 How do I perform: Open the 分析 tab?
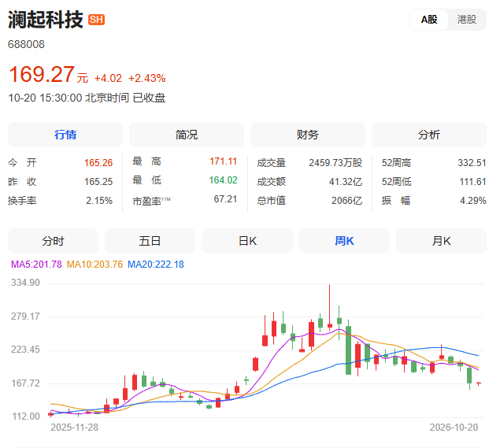tap(429, 135)
